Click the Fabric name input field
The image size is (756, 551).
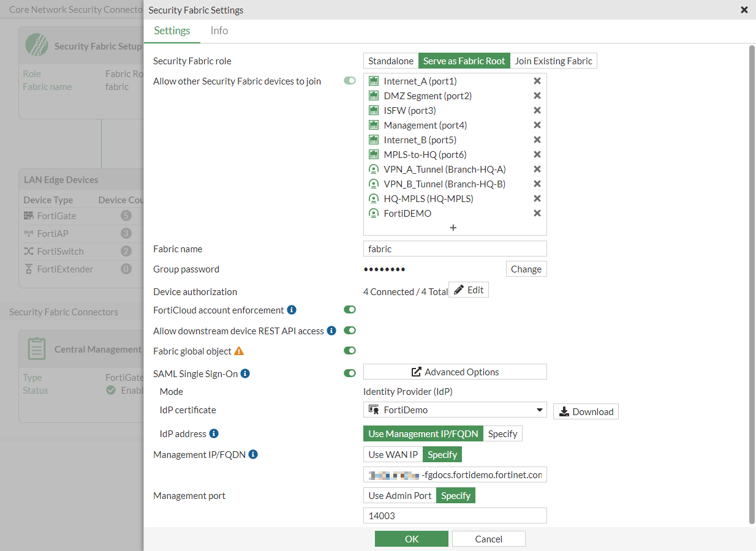coord(455,249)
